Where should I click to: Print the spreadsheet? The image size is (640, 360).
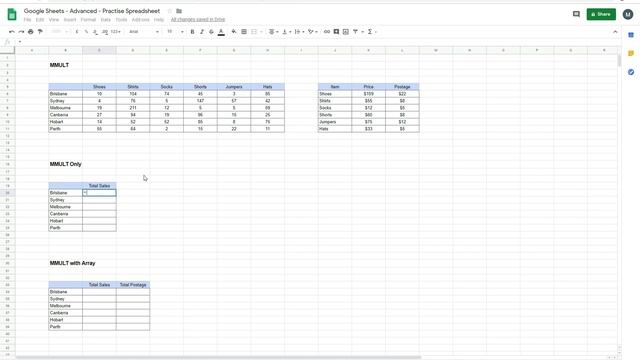click(31, 31)
